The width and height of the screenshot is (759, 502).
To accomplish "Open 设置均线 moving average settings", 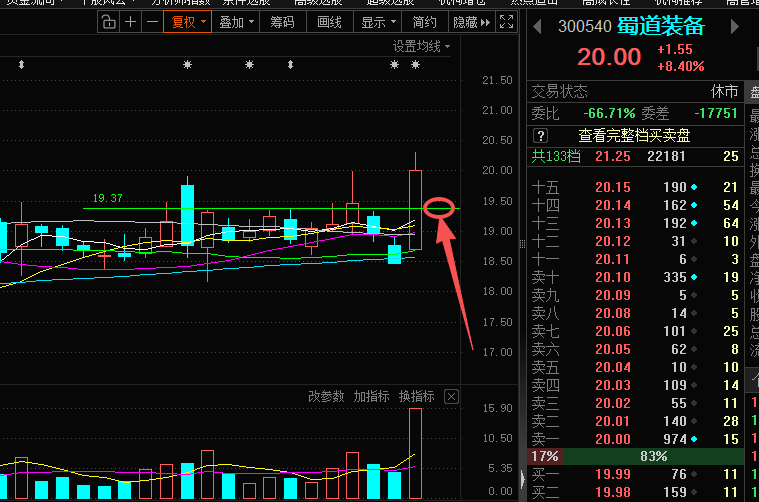I will 421,46.
